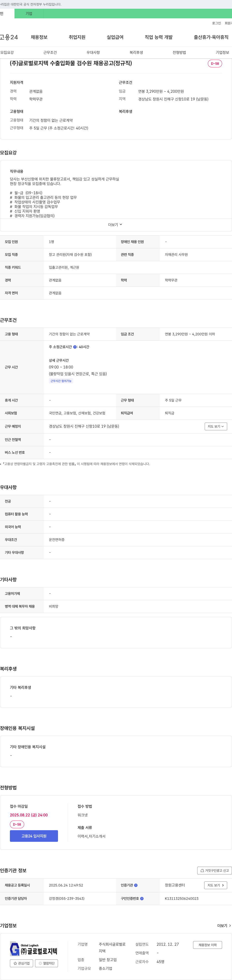
Task: Click the 운전면허증 value in 우대조건 row
Action: point(57,540)
